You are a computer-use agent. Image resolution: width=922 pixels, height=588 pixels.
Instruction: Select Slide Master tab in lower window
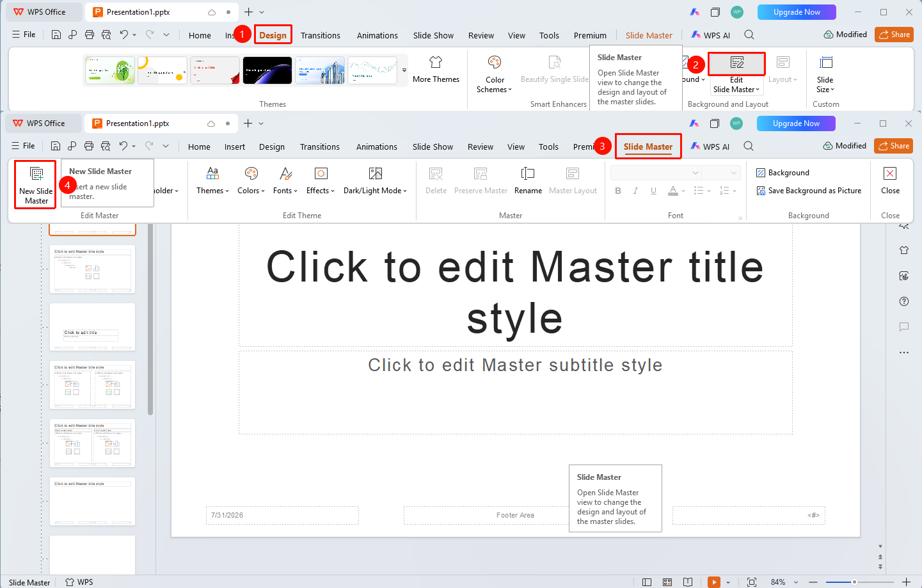pos(648,147)
